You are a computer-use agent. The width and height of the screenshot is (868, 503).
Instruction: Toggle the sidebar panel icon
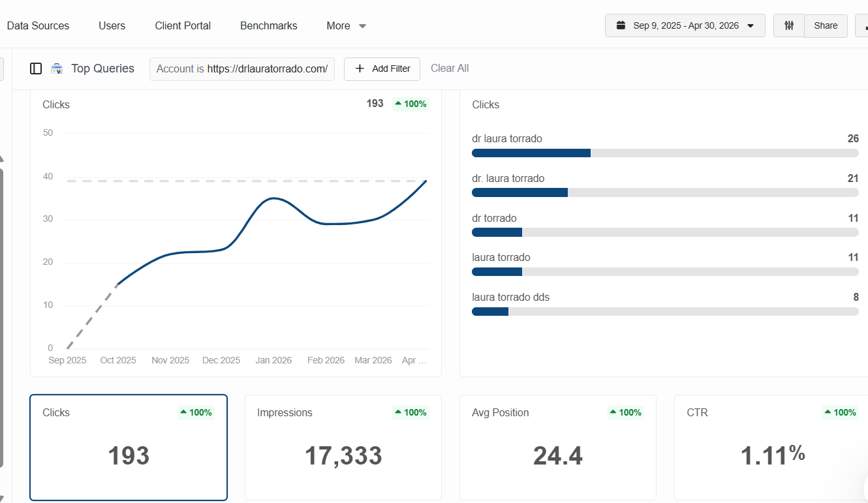(36, 69)
